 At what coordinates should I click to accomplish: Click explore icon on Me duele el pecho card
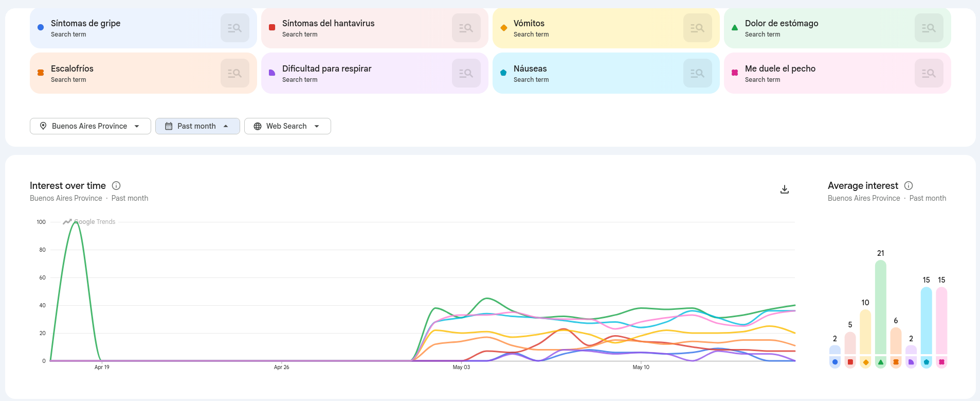pos(929,73)
